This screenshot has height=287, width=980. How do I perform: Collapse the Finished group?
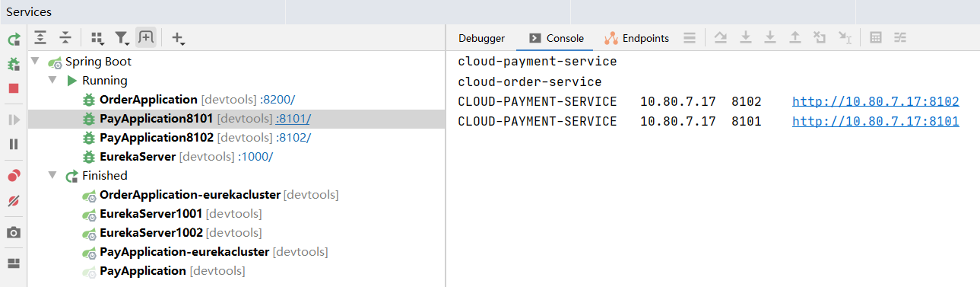click(52, 176)
